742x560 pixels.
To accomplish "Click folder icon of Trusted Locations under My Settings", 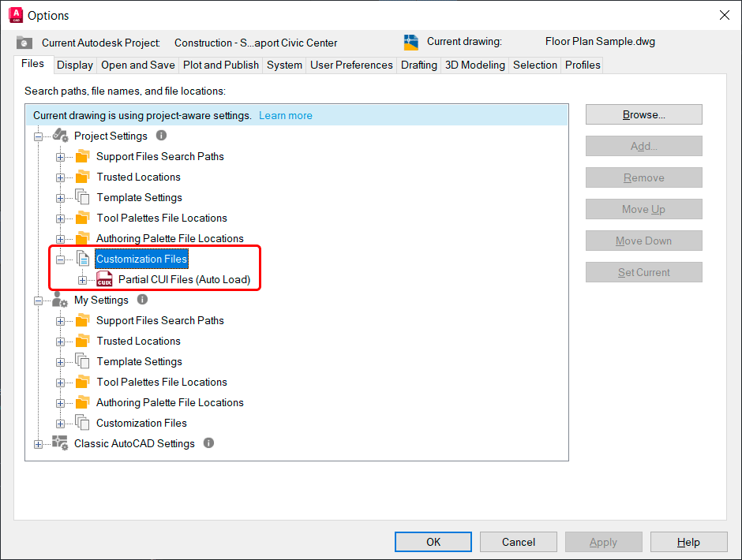I will [x=83, y=341].
